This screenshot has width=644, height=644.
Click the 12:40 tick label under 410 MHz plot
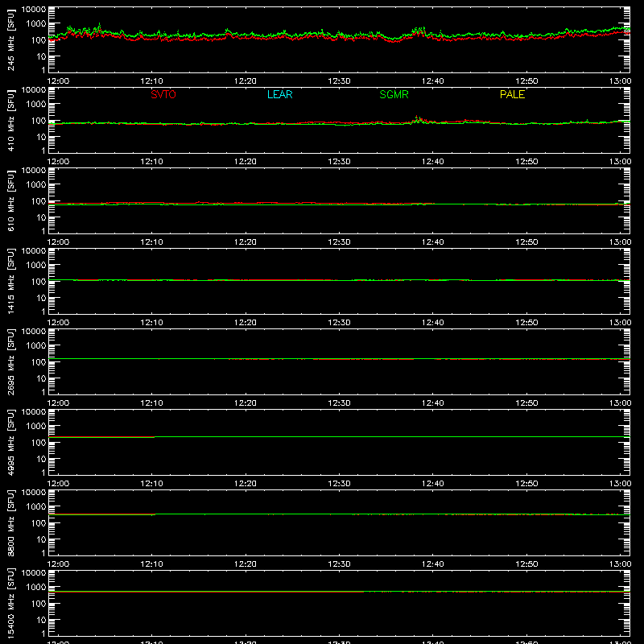(x=433, y=162)
